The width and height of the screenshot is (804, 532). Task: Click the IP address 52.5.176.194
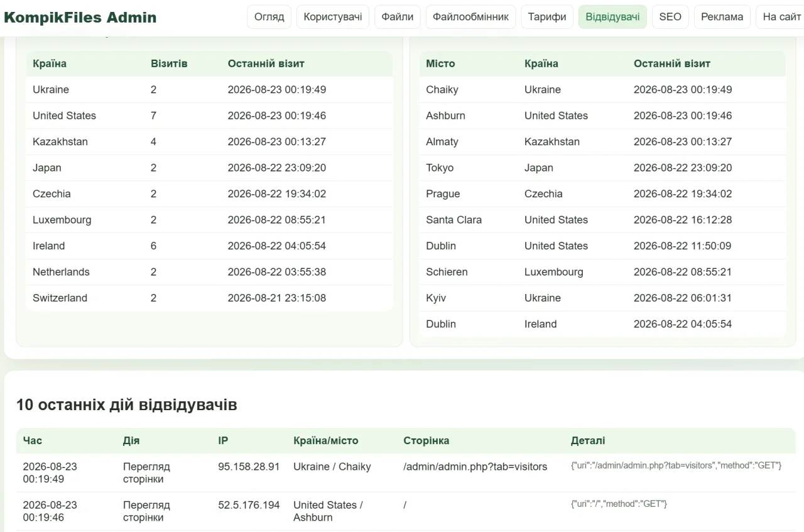pyautogui.click(x=249, y=505)
